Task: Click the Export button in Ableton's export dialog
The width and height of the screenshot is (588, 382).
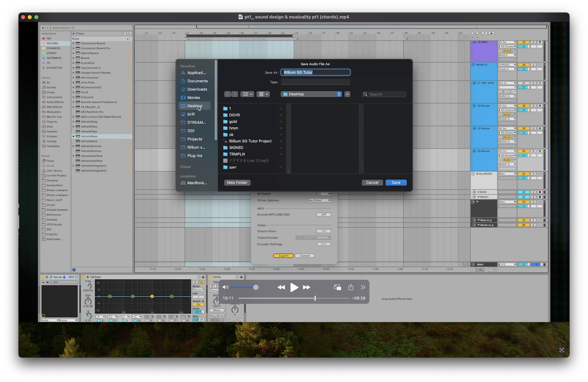Action: pyautogui.click(x=283, y=255)
